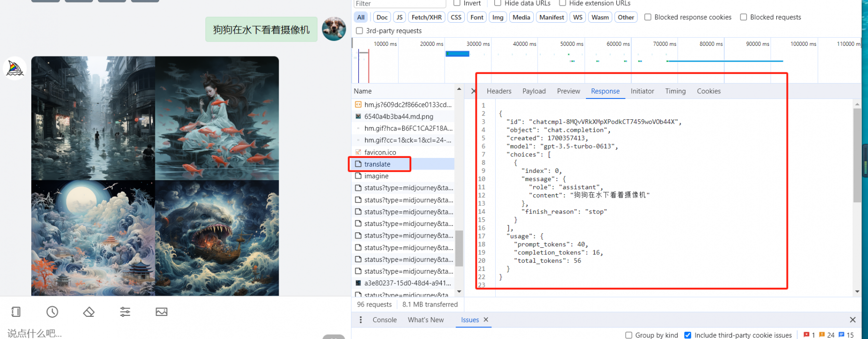
Task: Open the Console drawer tab
Action: [x=384, y=320]
